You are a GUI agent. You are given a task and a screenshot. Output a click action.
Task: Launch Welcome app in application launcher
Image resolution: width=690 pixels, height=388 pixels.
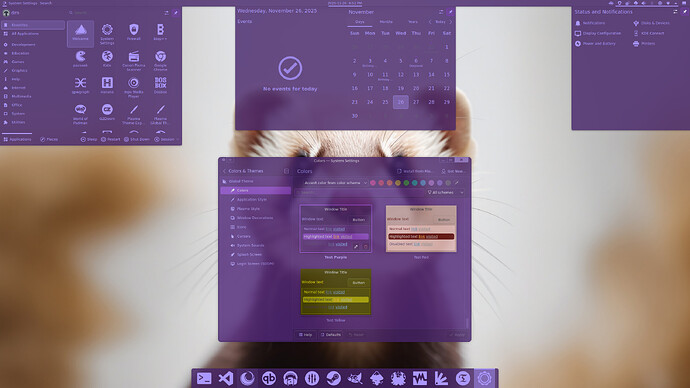click(x=80, y=33)
